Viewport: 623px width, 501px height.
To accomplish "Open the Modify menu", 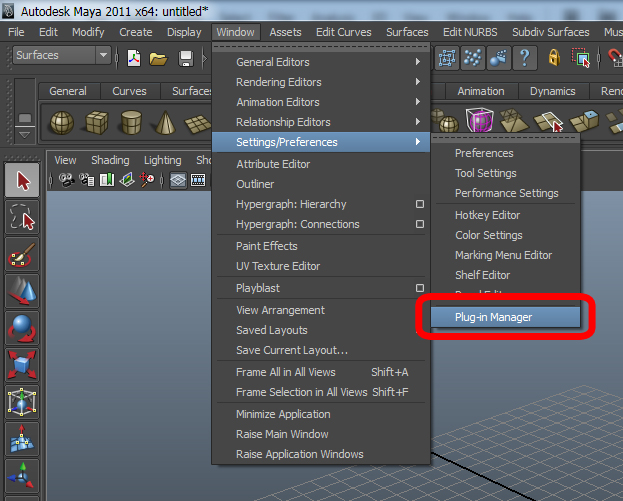I will point(88,32).
